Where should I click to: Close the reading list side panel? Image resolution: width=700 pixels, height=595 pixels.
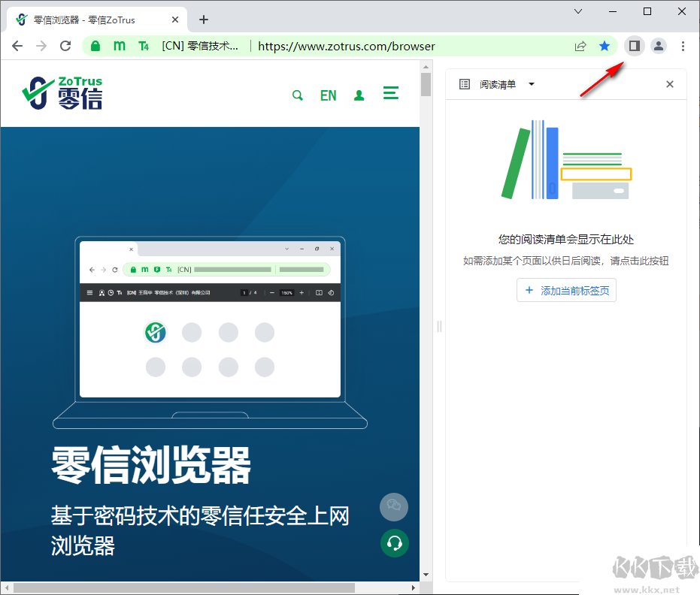[669, 84]
